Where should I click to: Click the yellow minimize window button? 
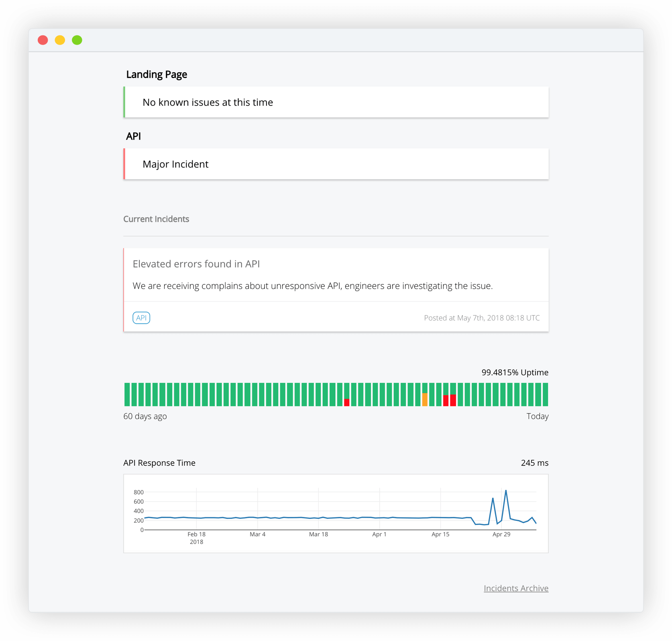(x=60, y=40)
